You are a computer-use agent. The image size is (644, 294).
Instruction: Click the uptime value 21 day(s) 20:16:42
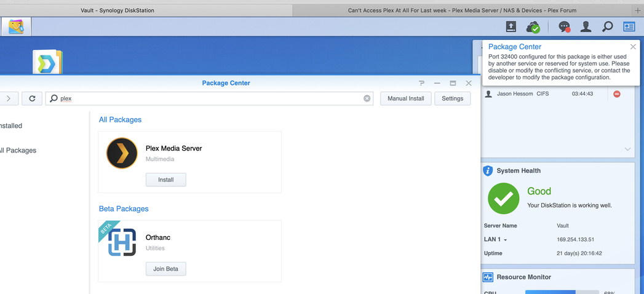coord(579,253)
